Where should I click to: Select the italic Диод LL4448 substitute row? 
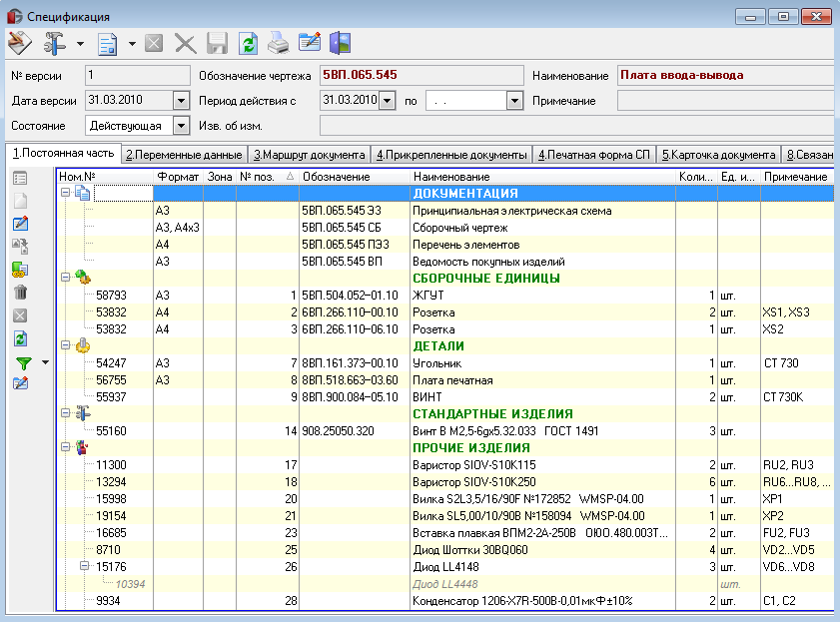click(x=445, y=584)
